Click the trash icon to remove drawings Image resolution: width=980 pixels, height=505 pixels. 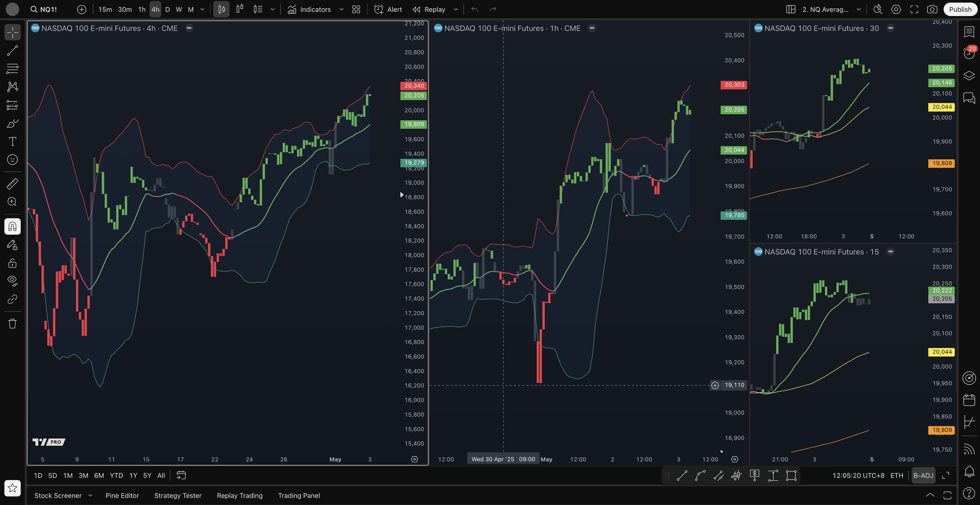[12, 324]
